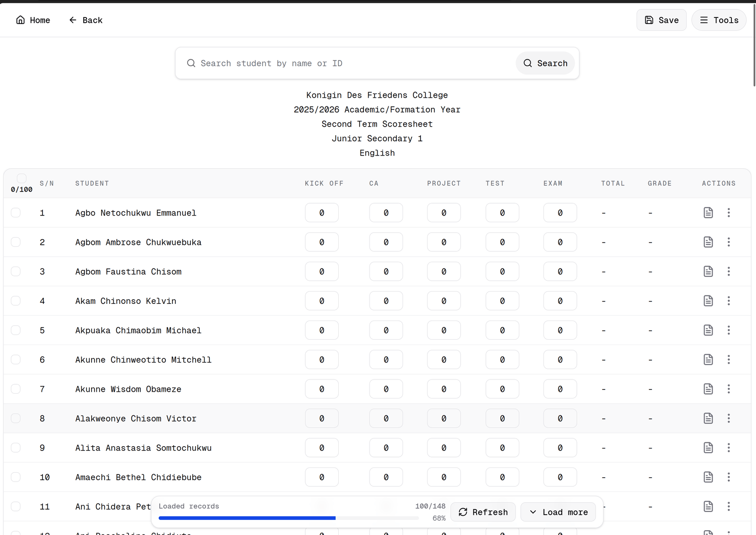
Task: Select the checkbox for Akpuaka Chimaobim Michael
Action: pyautogui.click(x=16, y=330)
